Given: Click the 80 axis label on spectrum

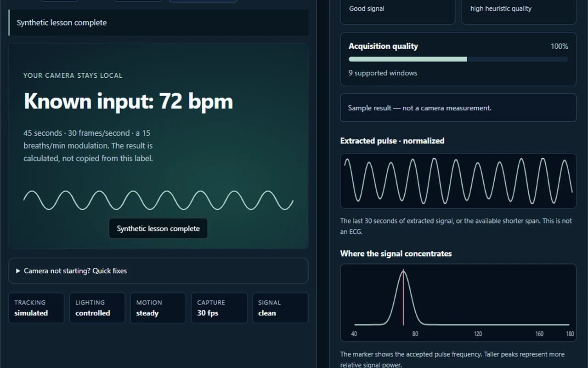Looking at the screenshot, I should click(x=415, y=334).
